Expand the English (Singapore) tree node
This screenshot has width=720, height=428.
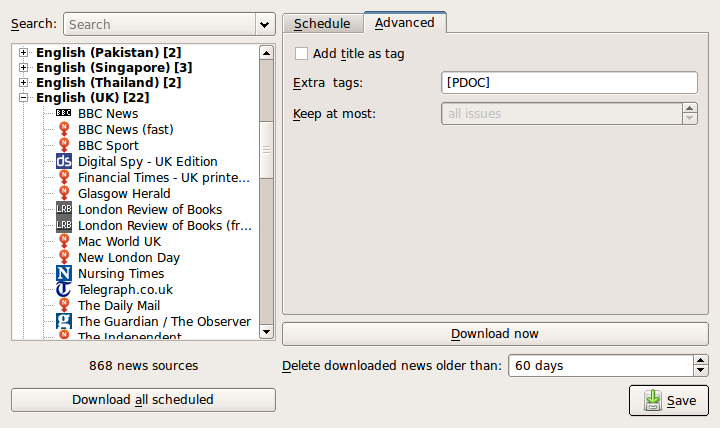coord(24,67)
